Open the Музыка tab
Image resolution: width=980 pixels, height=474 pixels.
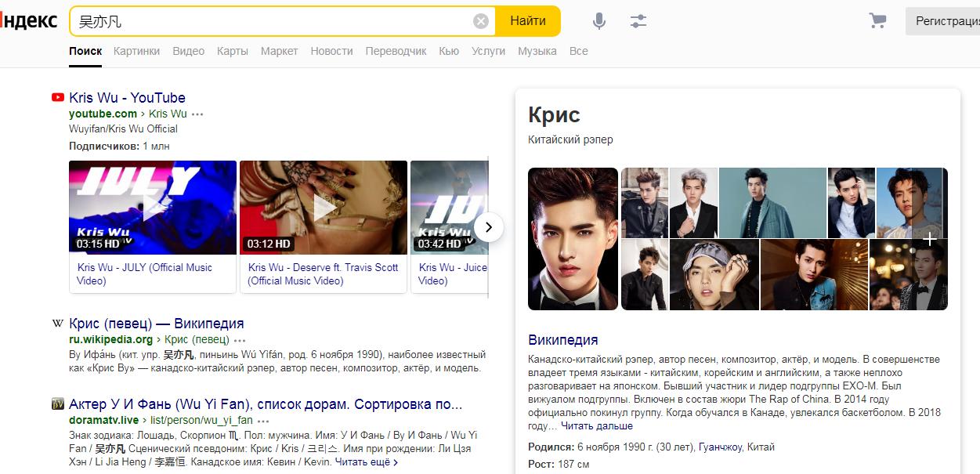click(x=537, y=51)
